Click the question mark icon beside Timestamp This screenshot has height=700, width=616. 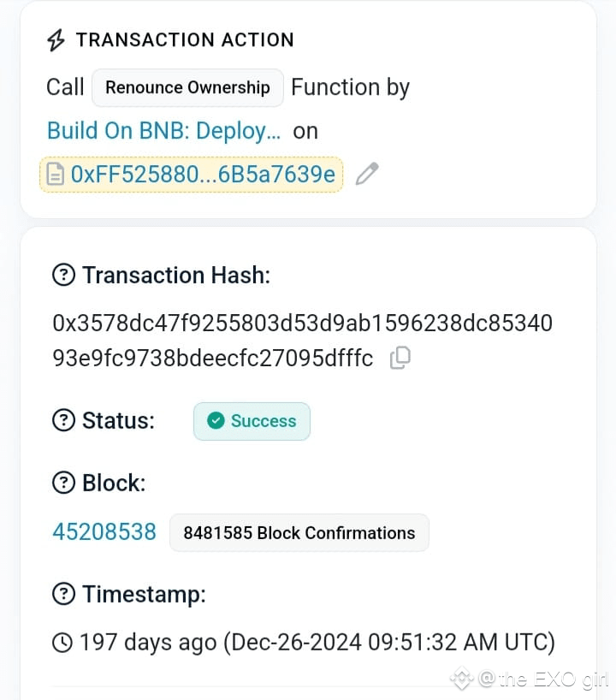coord(64,594)
